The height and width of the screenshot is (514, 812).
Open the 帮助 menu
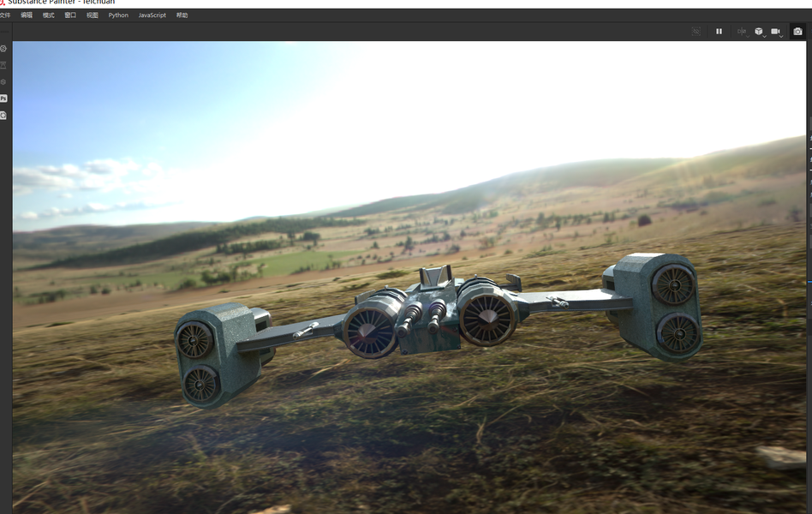coord(182,15)
